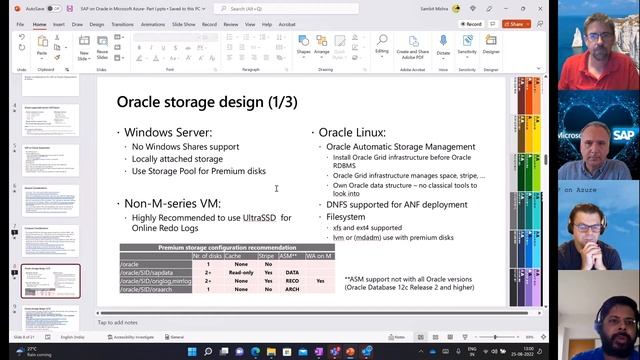Toggle Bold formatting
640x360 pixels.
(139, 48)
